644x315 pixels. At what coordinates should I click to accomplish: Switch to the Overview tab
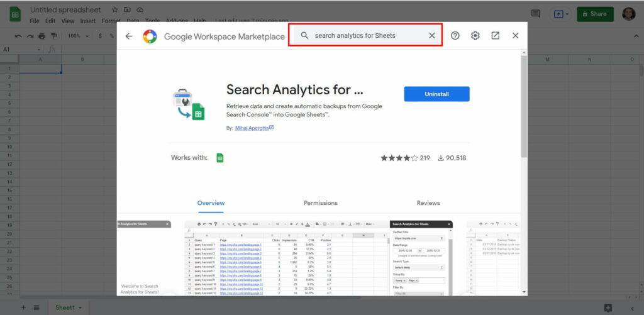tap(211, 203)
